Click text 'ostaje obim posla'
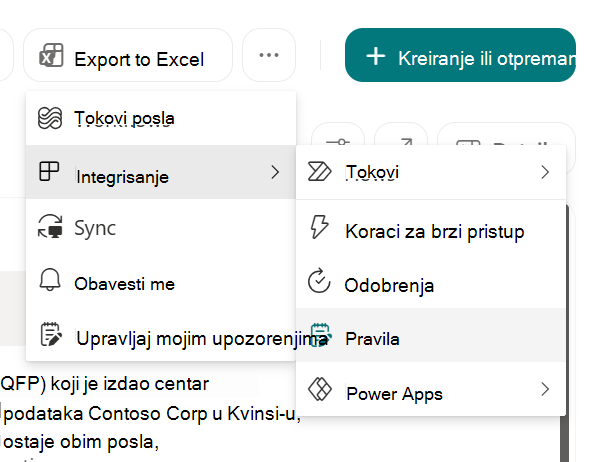The width and height of the screenshot is (616, 462). 81,442
